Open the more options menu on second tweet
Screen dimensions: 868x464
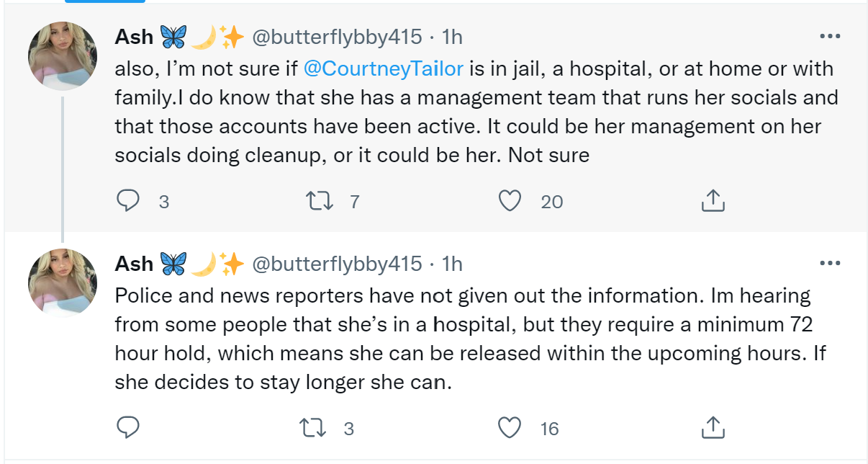click(830, 263)
